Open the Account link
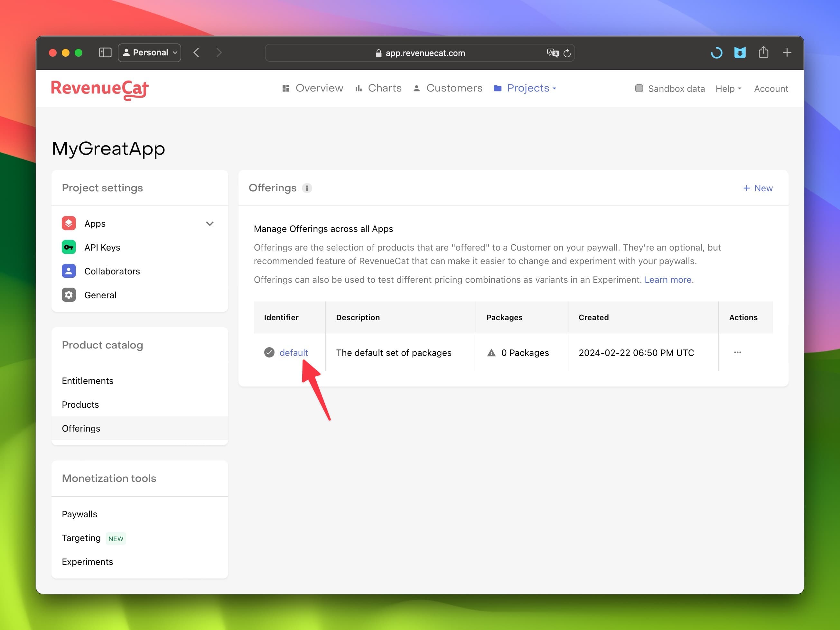 click(771, 89)
